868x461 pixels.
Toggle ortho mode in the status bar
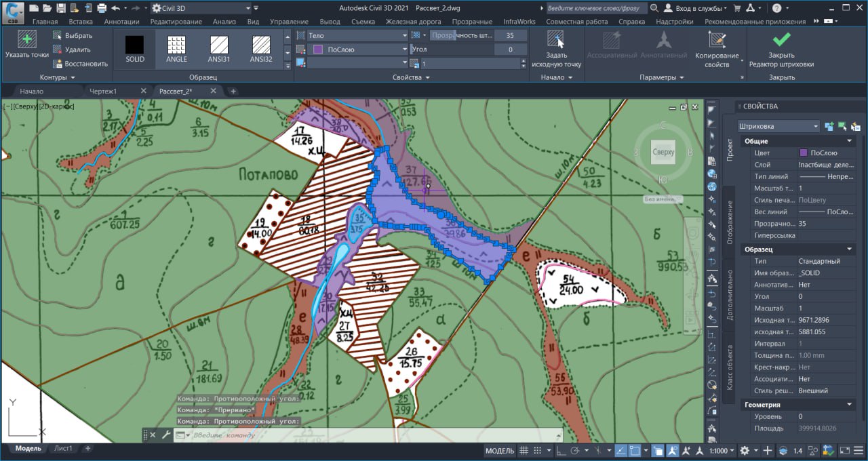tap(560, 451)
